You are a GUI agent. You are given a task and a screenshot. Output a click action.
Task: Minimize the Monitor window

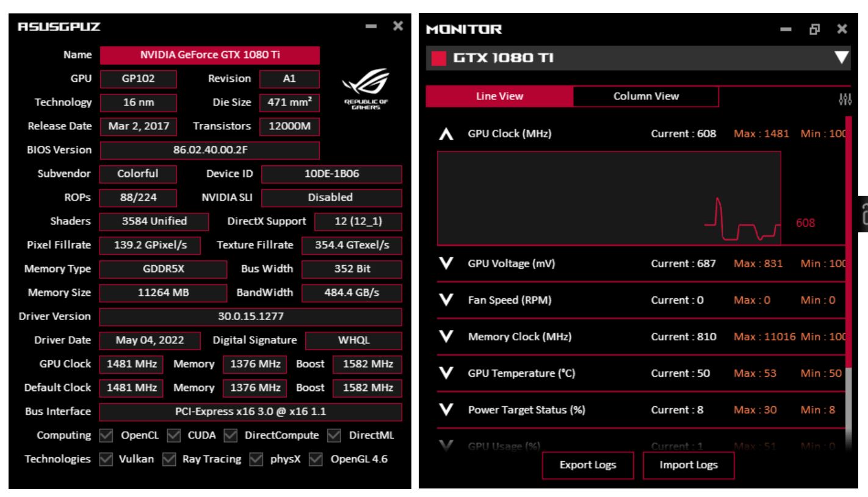tap(786, 30)
